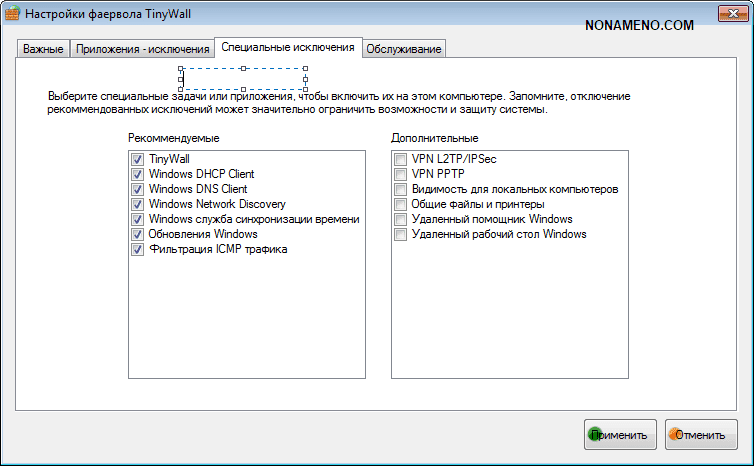Switch to the Важные tab
Image resolution: width=754 pixels, height=466 pixels.
tap(43, 49)
